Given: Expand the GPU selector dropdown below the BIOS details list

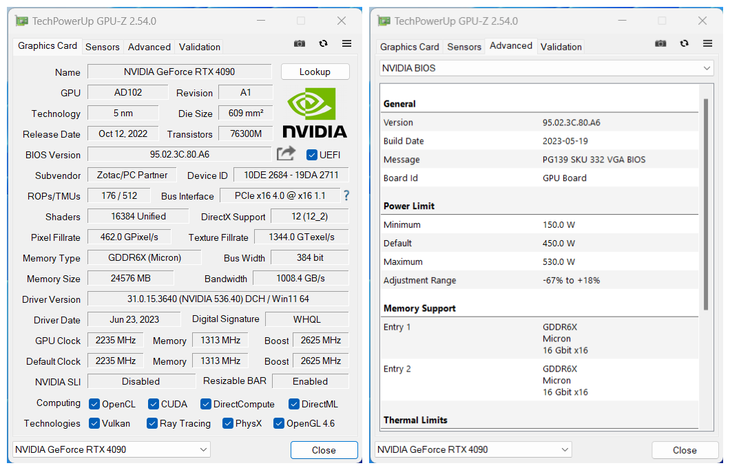Looking at the screenshot, I should tap(472, 450).
